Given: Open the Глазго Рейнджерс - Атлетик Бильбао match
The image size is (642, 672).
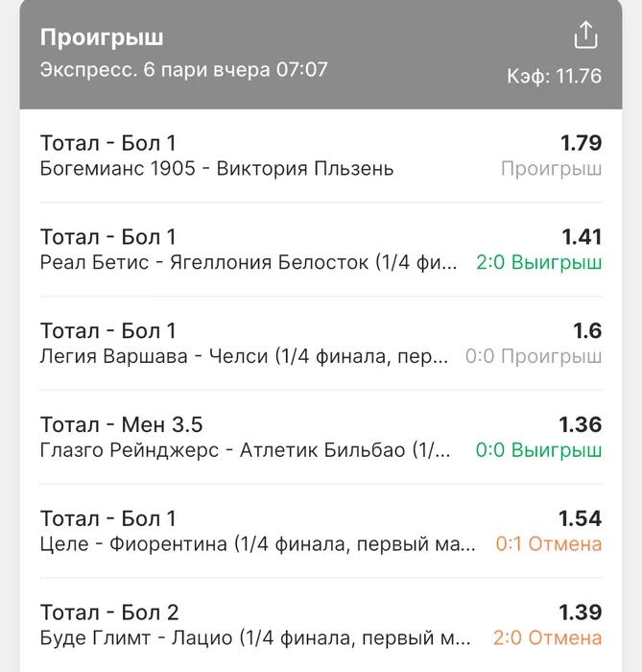Looking at the screenshot, I should pyautogui.click(x=321, y=437).
